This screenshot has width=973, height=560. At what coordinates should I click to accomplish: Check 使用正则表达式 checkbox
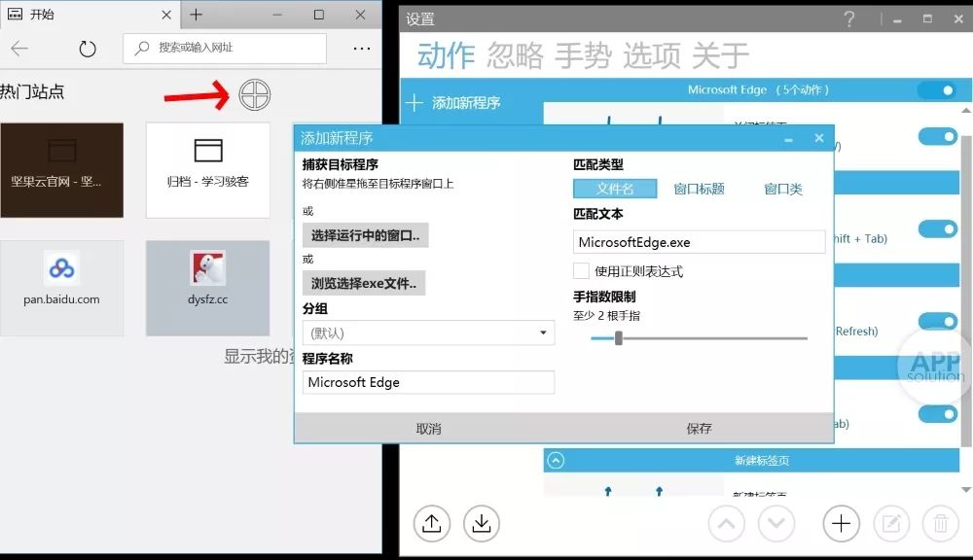(581, 271)
